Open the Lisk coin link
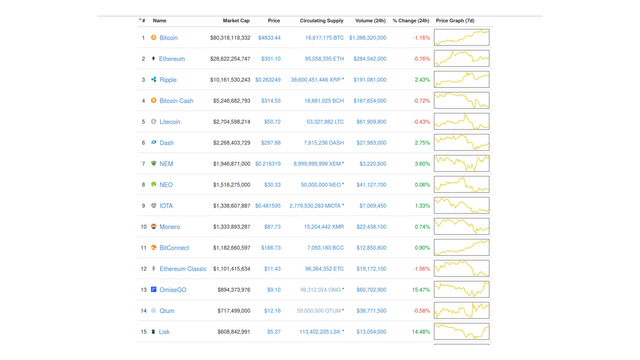 (164, 332)
